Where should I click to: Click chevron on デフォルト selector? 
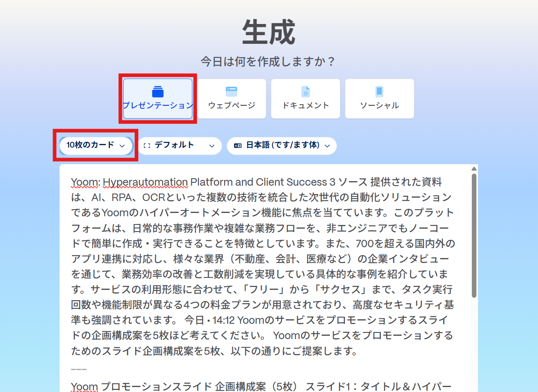[x=212, y=146]
